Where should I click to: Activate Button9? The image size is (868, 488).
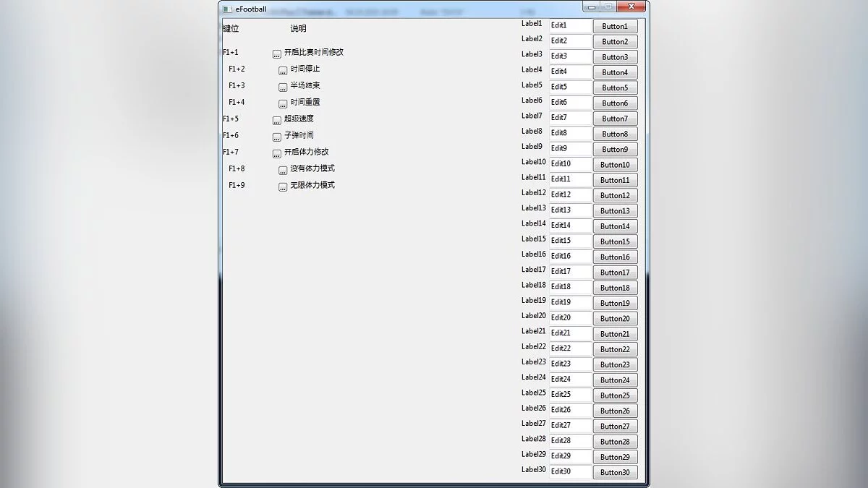click(616, 149)
